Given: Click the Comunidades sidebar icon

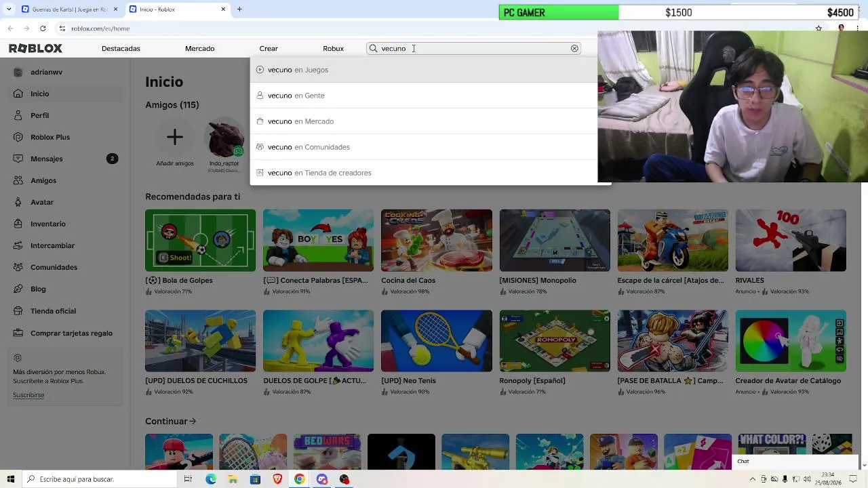Looking at the screenshot, I should [18, 267].
